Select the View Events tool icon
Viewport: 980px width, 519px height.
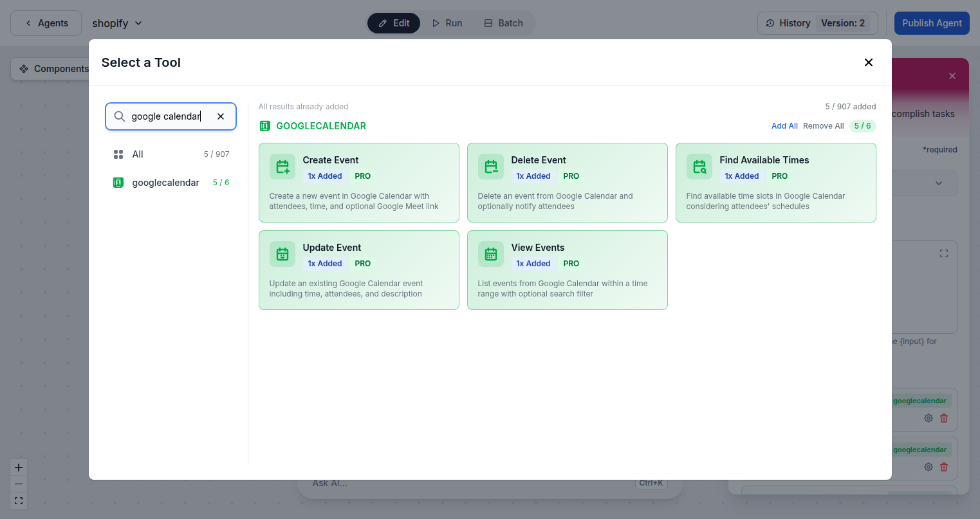(x=490, y=253)
